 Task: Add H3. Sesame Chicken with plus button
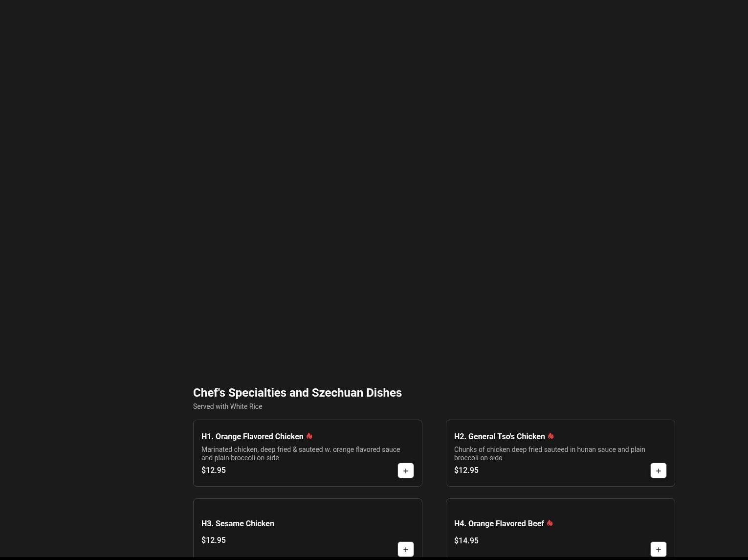click(406, 549)
